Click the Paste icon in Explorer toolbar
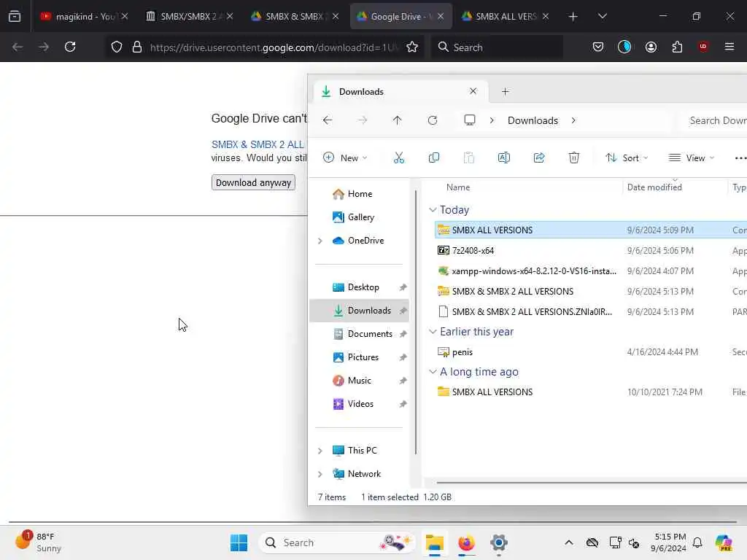Viewport: 747px width, 560px height. pos(469,157)
